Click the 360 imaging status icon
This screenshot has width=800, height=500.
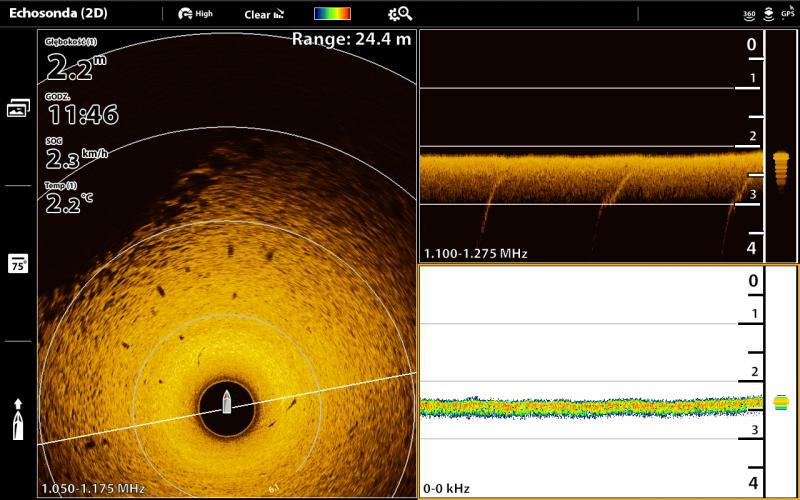(x=749, y=14)
